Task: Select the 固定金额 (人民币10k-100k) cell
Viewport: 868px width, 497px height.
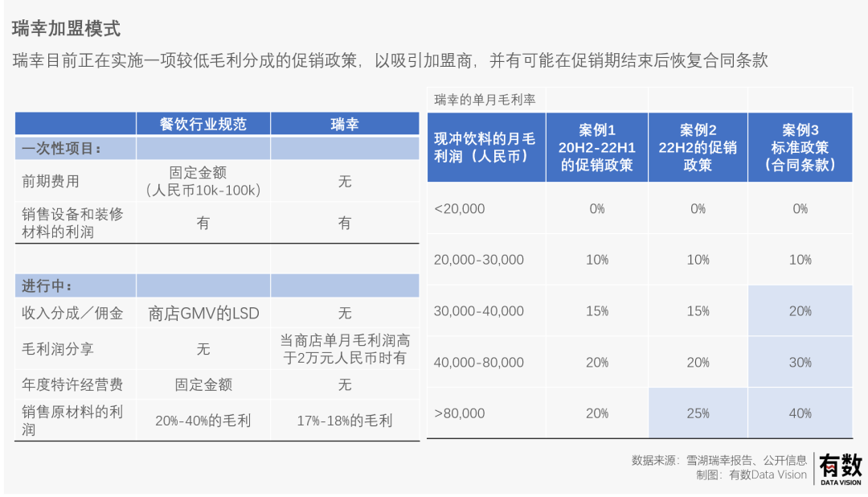Action: pos(203,182)
